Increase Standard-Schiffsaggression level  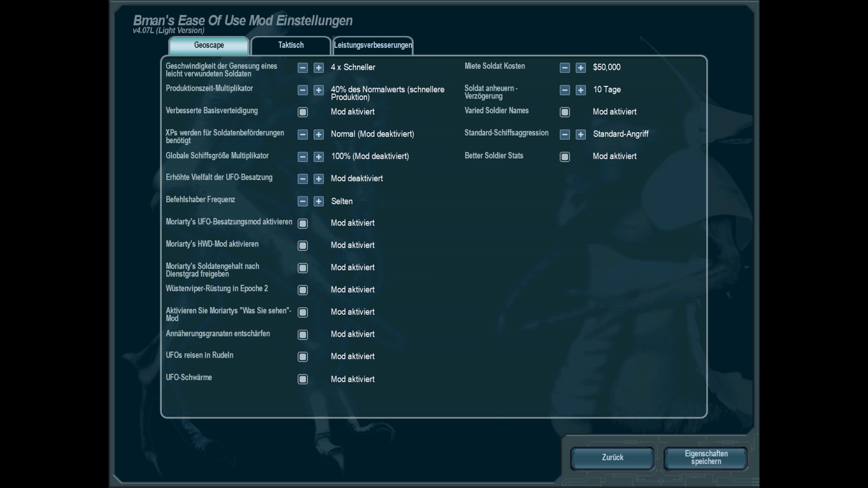[x=580, y=135]
